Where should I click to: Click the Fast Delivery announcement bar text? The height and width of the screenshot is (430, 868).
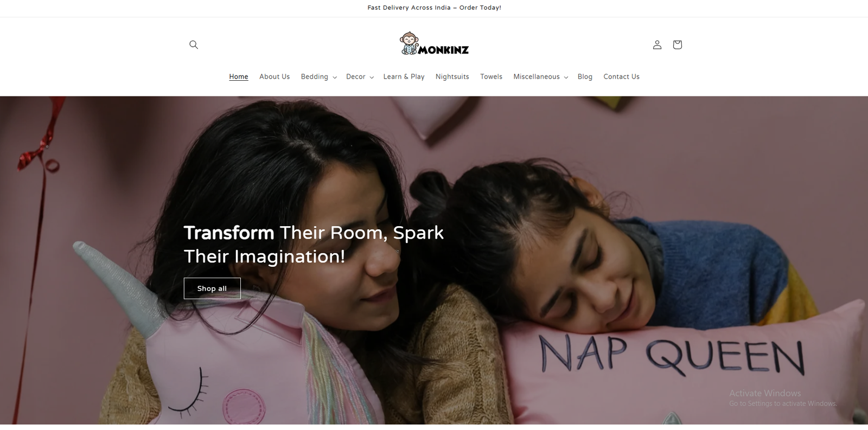click(434, 8)
